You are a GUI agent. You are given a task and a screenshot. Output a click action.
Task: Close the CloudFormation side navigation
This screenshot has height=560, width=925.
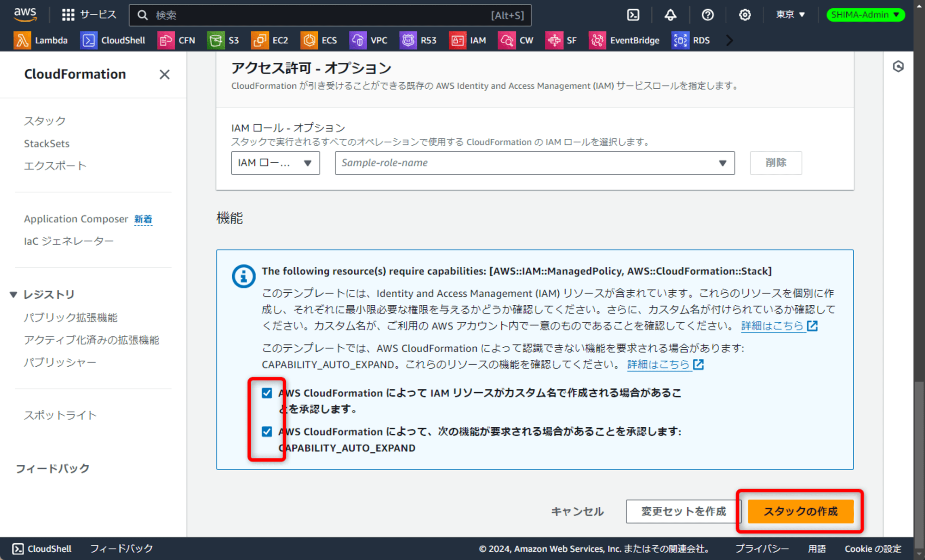[164, 74]
